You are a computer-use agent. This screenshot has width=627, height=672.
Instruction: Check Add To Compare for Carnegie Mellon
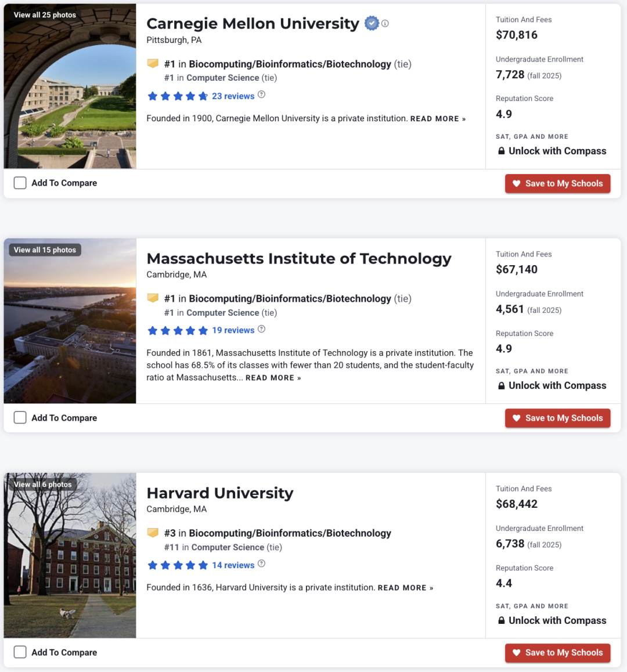click(x=20, y=183)
